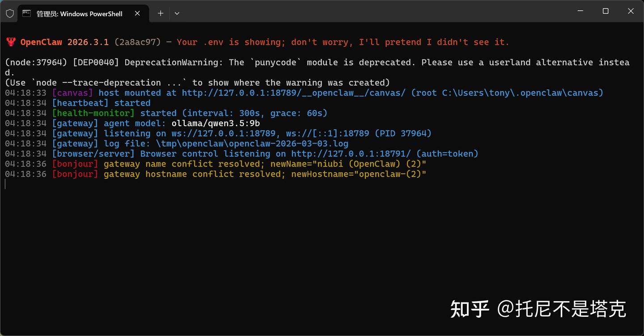Click the administrator shield icon in title bar
The height and width of the screenshot is (336, 644).
click(x=9, y=13)
